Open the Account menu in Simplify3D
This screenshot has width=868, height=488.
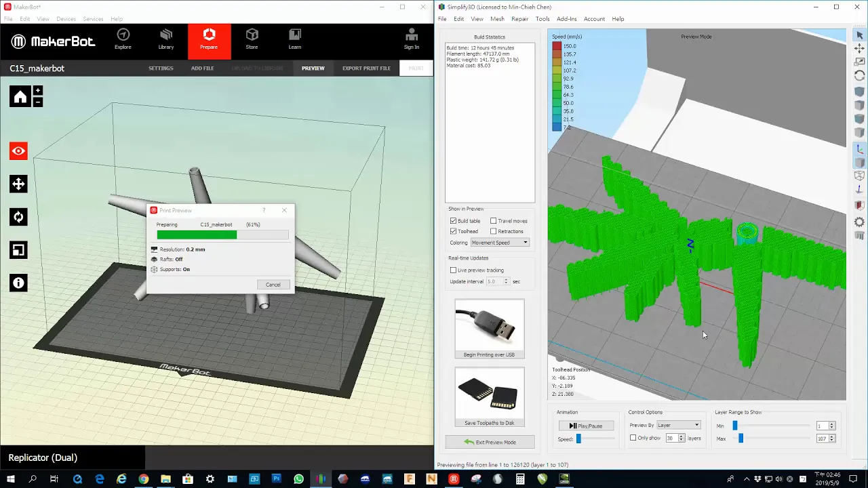pos(594,19)
